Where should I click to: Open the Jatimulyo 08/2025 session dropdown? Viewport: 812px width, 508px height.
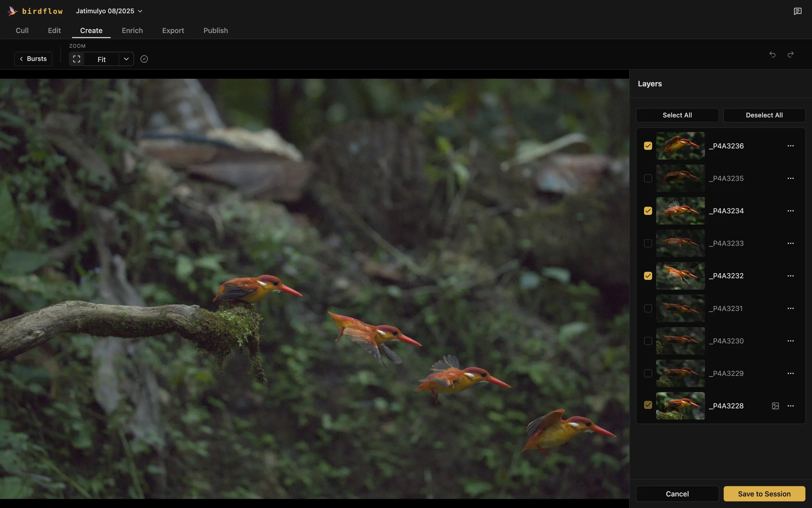pyautogui.click(x=109, y=11)
